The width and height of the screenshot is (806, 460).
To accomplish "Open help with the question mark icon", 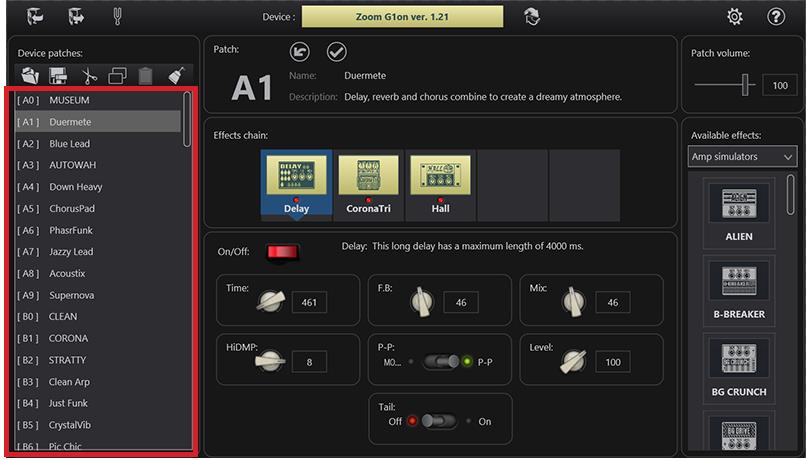I will pos(776,16).
